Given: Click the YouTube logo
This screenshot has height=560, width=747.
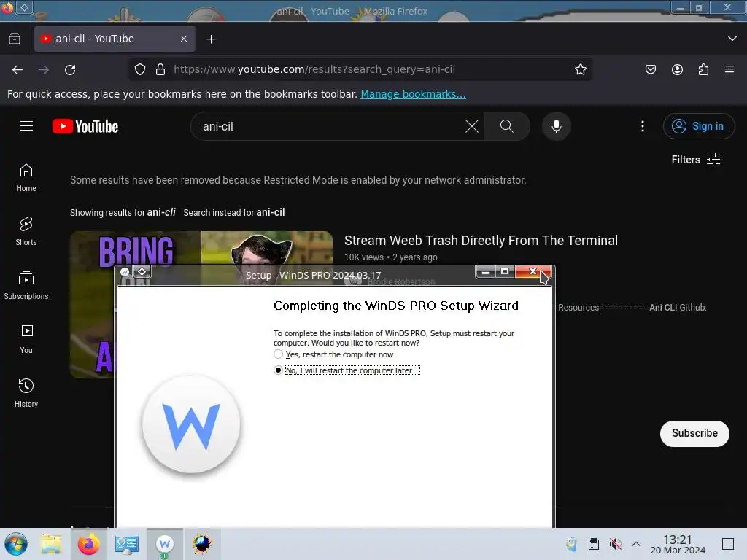Looking at the screenshot, I should (x=85, y=127).
